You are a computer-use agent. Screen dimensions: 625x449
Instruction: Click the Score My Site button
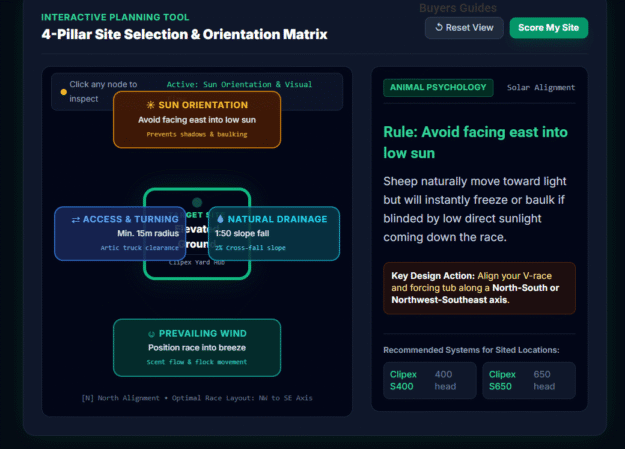pyautogui.click(x=548, y=28)
